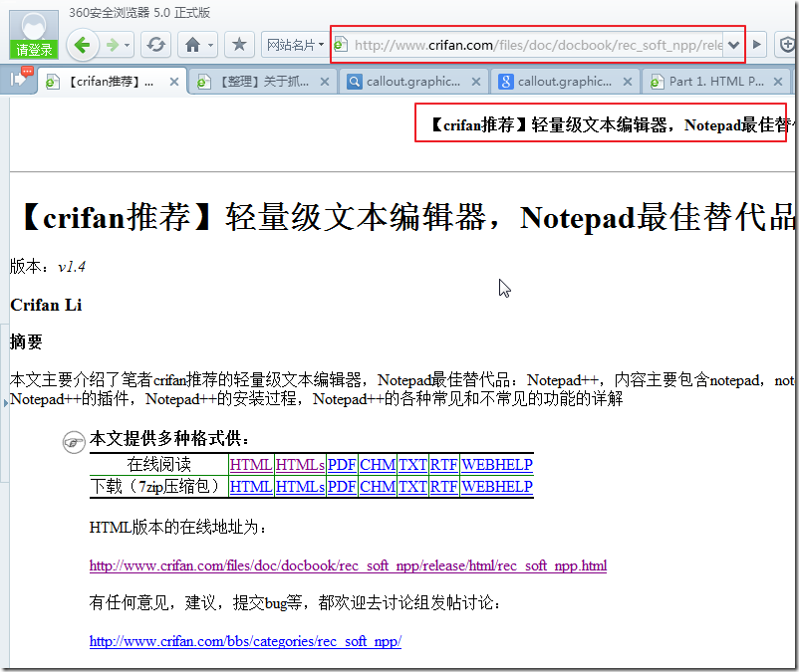Click the 本文提供多种格式供 note title
The height and width of the screenshot is (672, 799).
pyautogui.click(x=169, y=439)
